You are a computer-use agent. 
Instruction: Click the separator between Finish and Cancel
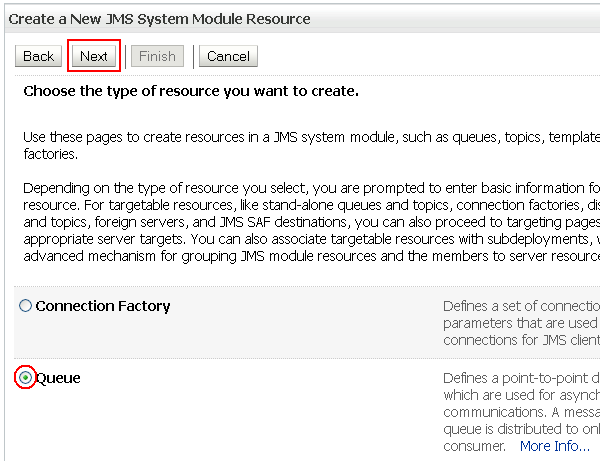click(192, 56)
